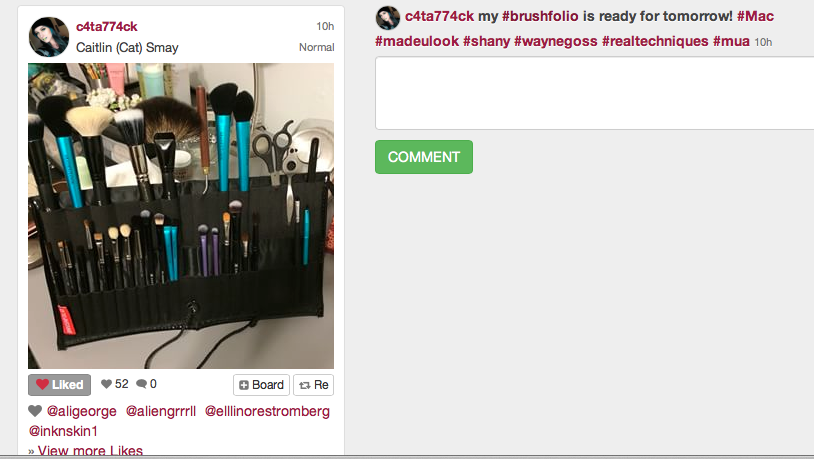
Task: Repost using the Re button
Action: pyautogui.click(x=314, y=385)
